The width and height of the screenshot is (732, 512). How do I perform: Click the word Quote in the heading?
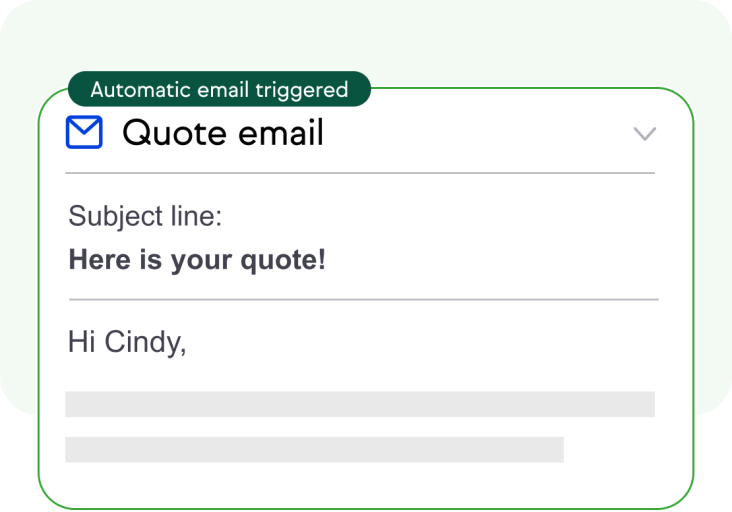(175, 133)
